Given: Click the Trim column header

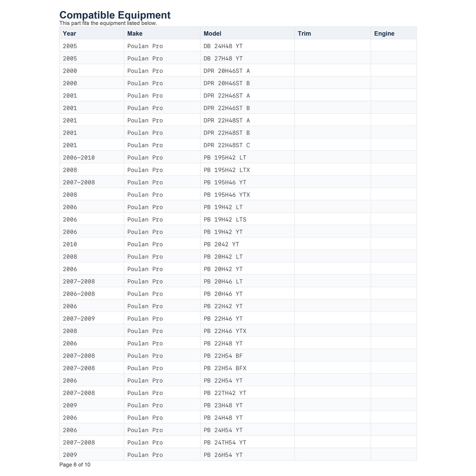Looking at the screenshot, I should pyautogui.click(x=333, y=33).
